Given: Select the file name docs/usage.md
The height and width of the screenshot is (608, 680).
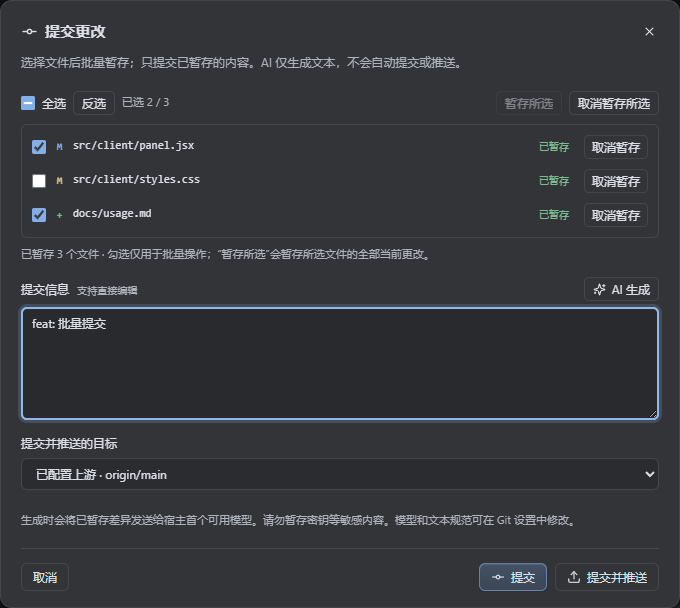Looking at the screenshot, I should pos(112,213).
